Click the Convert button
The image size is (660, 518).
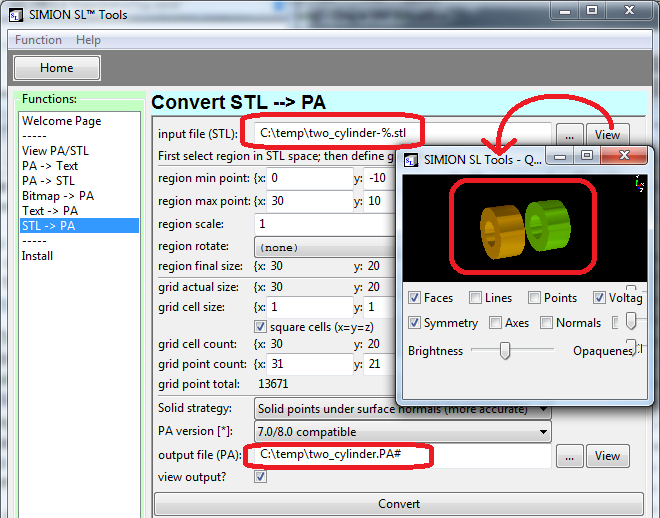tap(399, 504)
